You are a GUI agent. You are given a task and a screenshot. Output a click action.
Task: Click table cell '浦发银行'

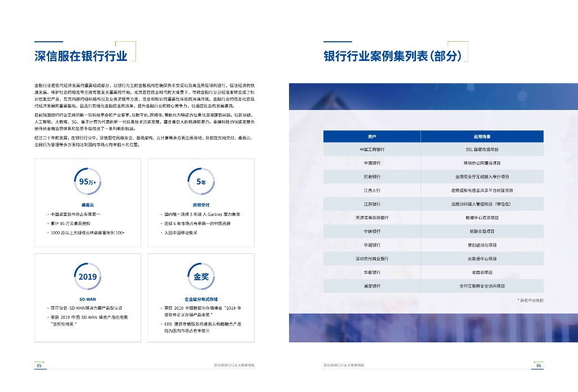(372, 286)
